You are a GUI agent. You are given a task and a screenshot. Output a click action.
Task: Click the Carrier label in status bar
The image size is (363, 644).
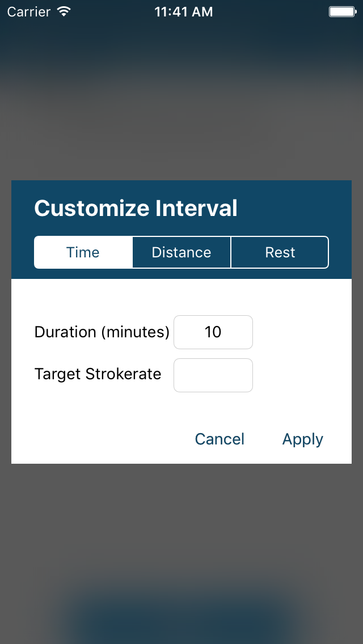tap(27, 11)
